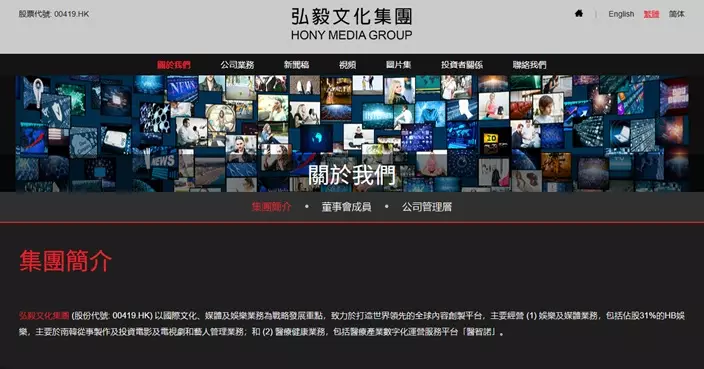Switch language to English

point(621,14)
